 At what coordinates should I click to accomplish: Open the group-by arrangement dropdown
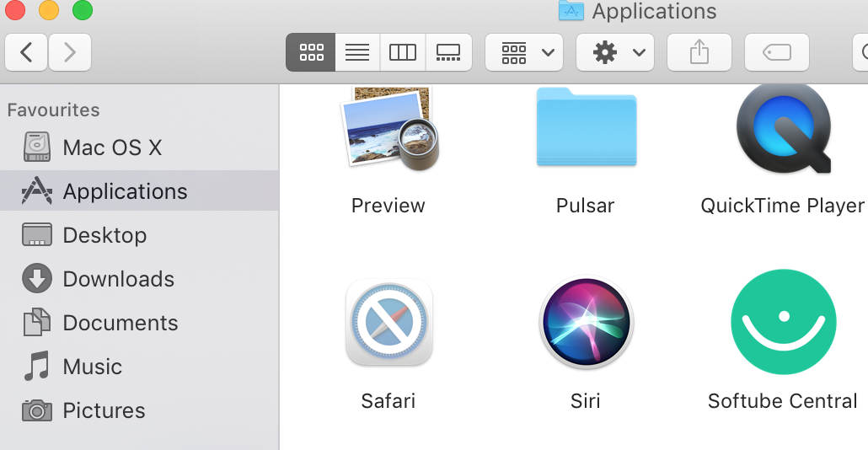click(524, 52)
